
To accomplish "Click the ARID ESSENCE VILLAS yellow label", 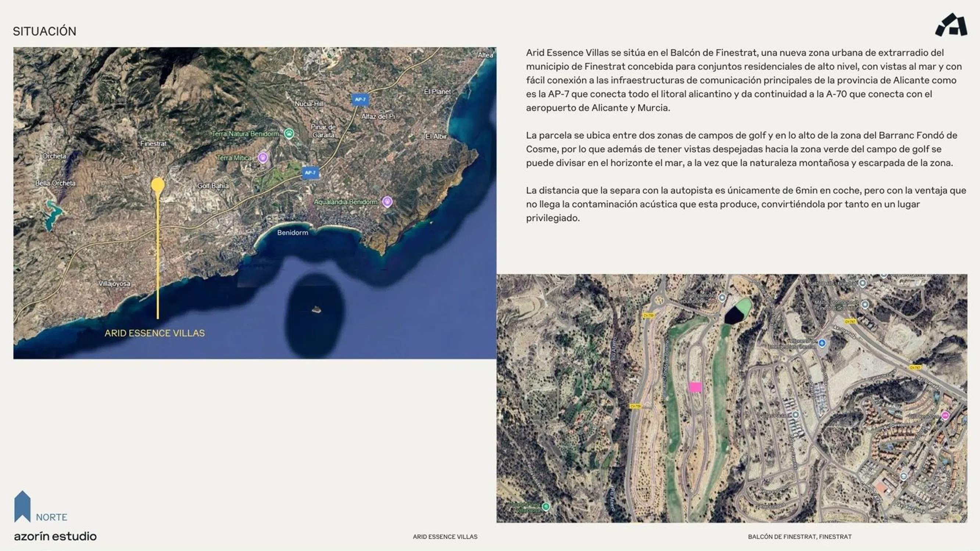I will 154,333.
